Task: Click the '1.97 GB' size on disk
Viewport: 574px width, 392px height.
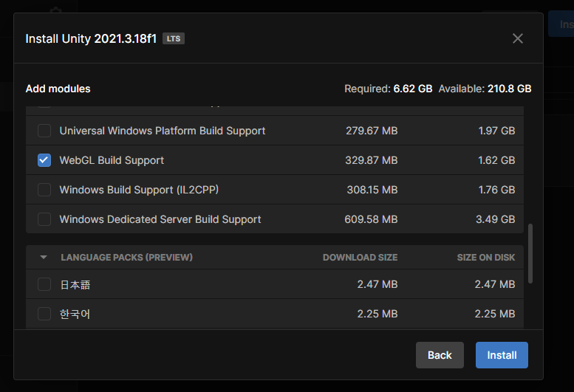Action: pyautogui.click(x=496, y=131)
